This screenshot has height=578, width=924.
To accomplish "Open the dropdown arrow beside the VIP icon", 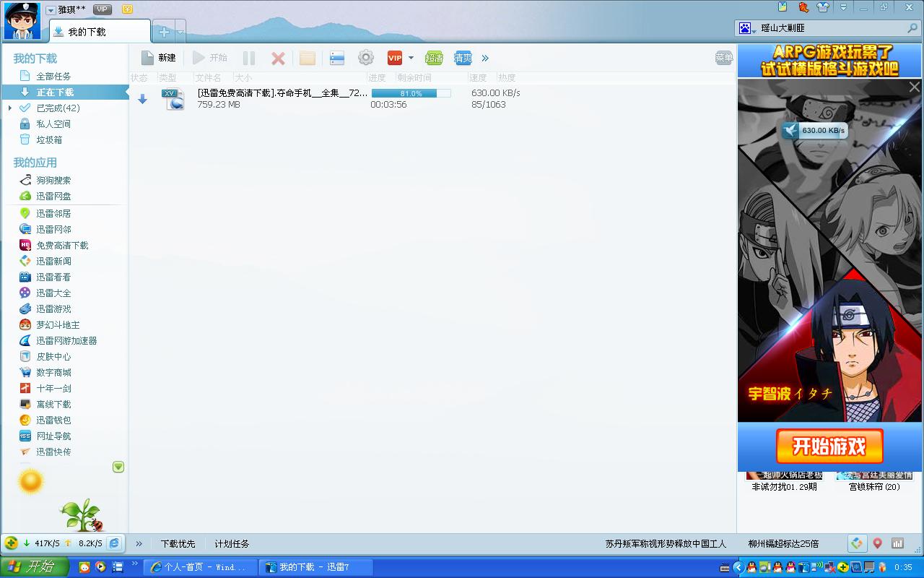I will pyautogui.click(x=411, y=58).
